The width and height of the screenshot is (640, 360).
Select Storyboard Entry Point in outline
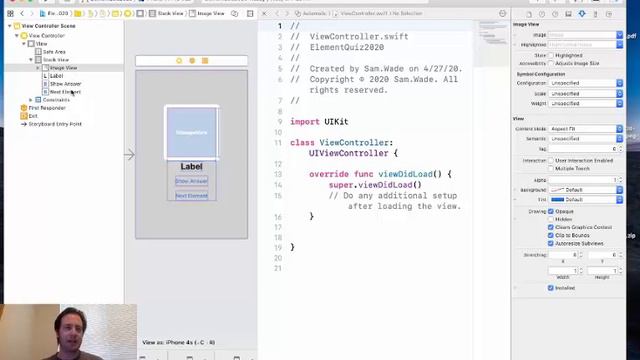click(55, 124)
